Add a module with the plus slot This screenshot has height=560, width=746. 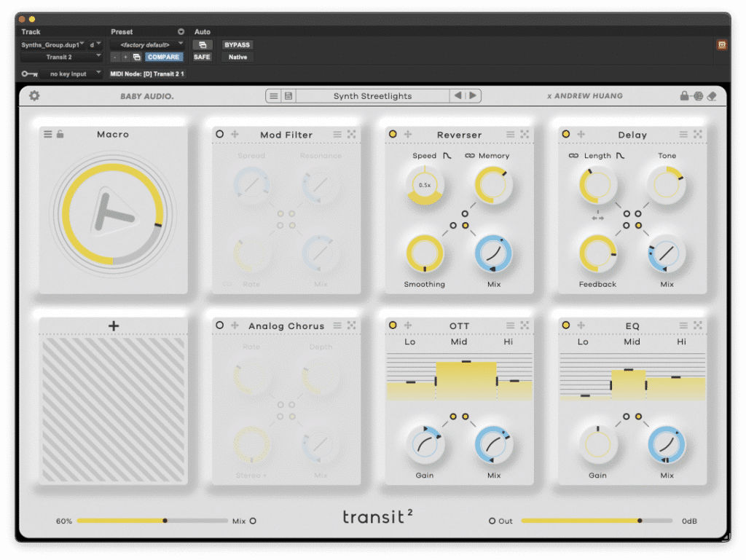click(114, 326)
